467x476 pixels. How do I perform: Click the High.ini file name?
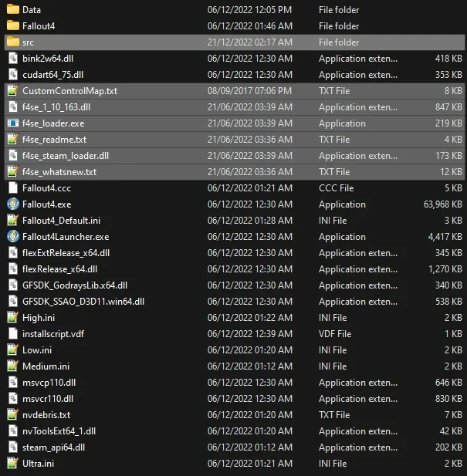(38, 318)
